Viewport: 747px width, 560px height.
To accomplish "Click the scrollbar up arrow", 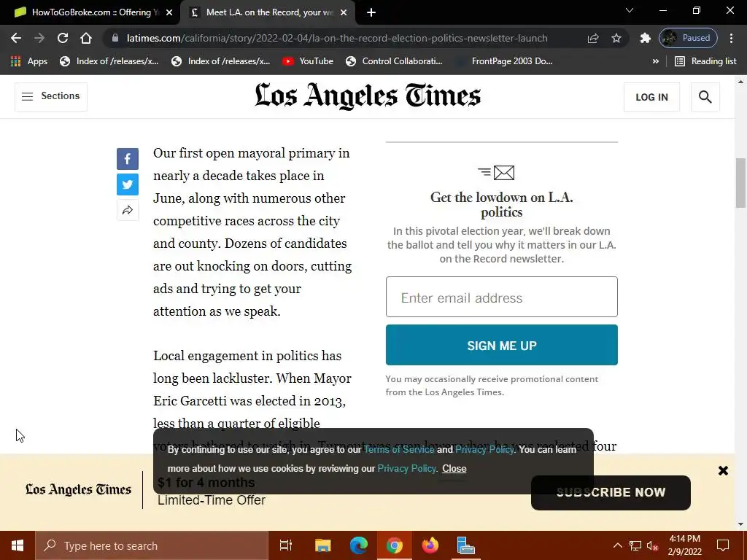I will [x=740, y=82].
